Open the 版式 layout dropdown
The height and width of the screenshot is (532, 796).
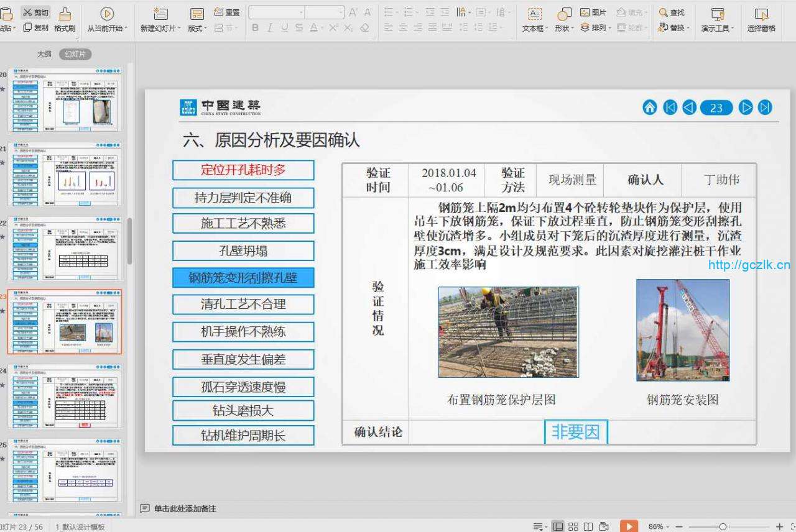pos(198,29)
